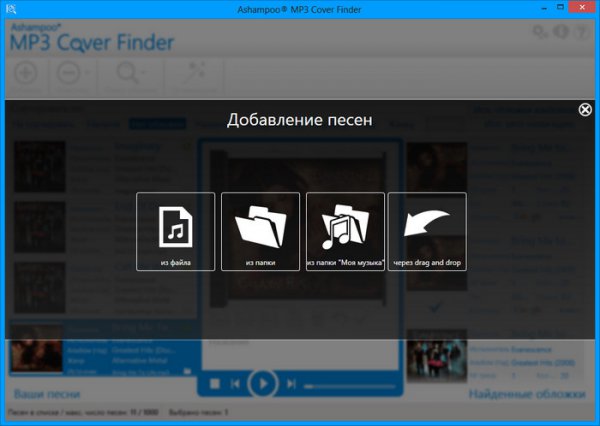Select the first song thumbnail in the list
The width and height of the screenshot is (600, 426).
click(39, 166)
